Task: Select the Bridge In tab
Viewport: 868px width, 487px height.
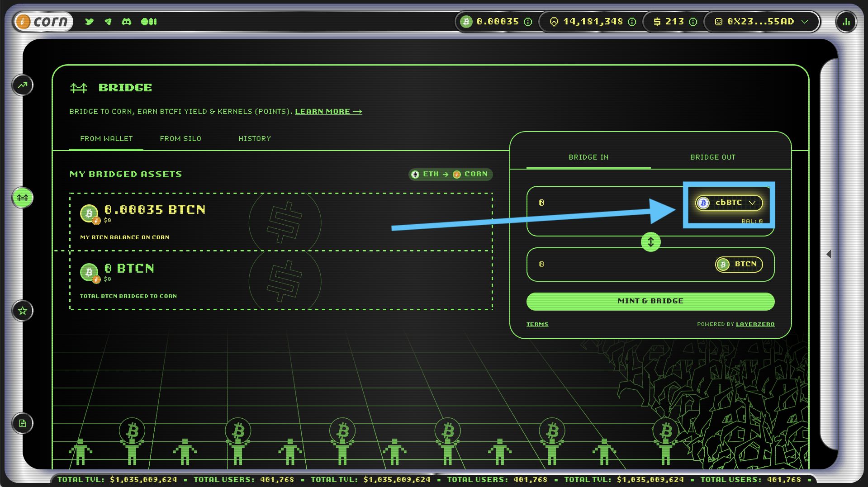Action: (x=588, y=157)
